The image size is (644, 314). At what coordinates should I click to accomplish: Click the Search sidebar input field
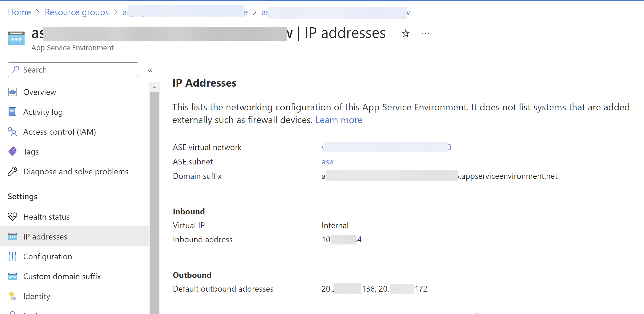tap(73, 70)
